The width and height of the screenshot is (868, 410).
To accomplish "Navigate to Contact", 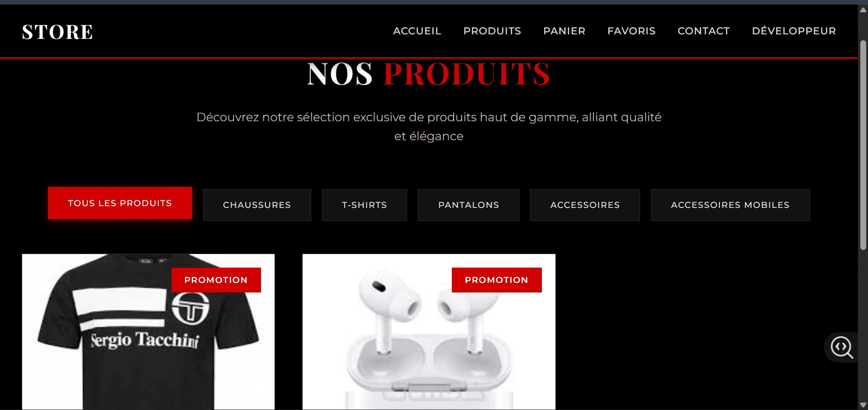I will (x=703, y=31).
